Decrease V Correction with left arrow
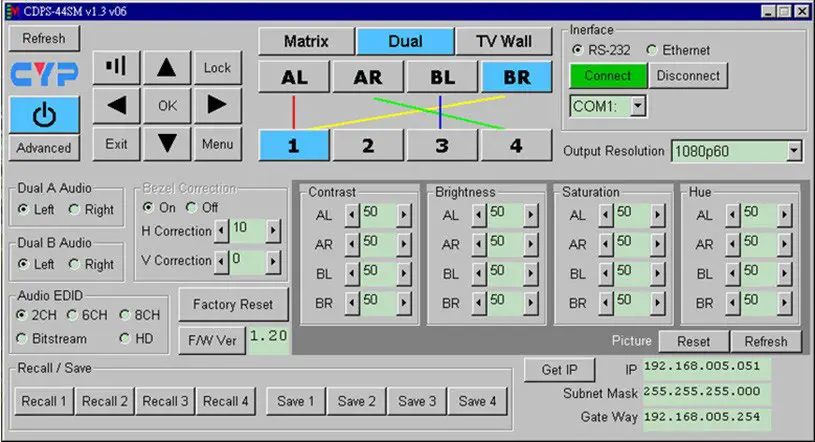815x442 pixels. [222, 262]
